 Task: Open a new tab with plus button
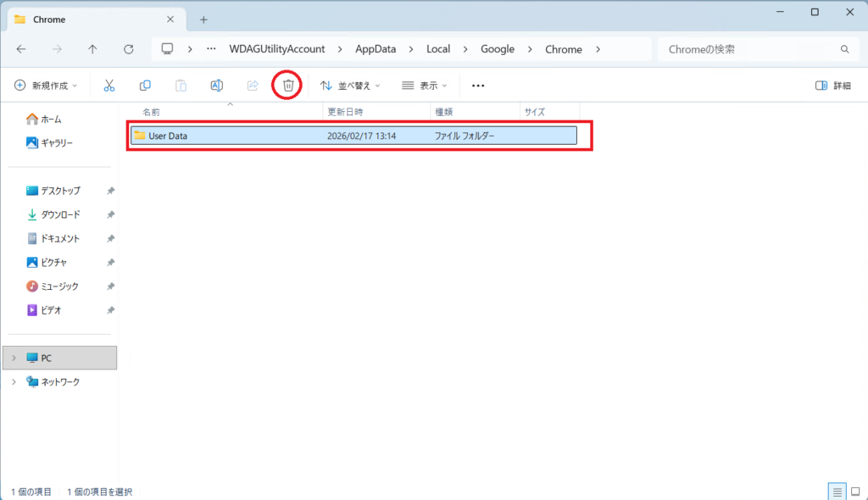pos(203,19)
